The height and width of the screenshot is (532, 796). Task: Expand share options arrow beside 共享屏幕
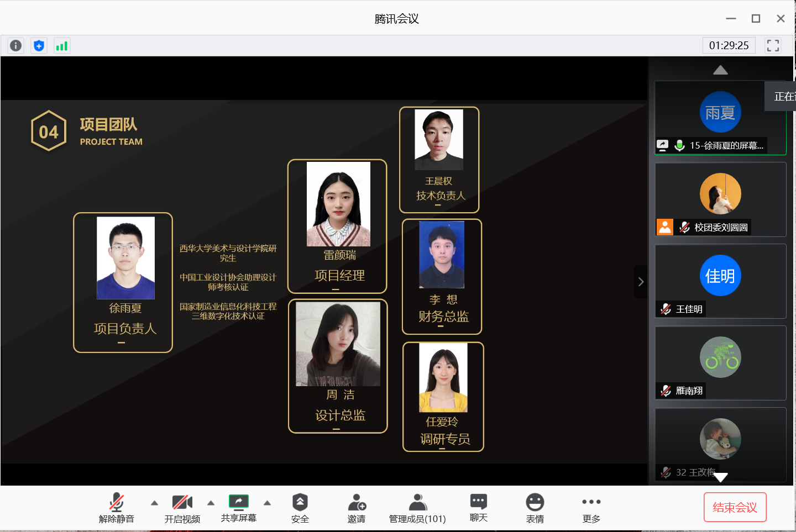tap(267, 503)
